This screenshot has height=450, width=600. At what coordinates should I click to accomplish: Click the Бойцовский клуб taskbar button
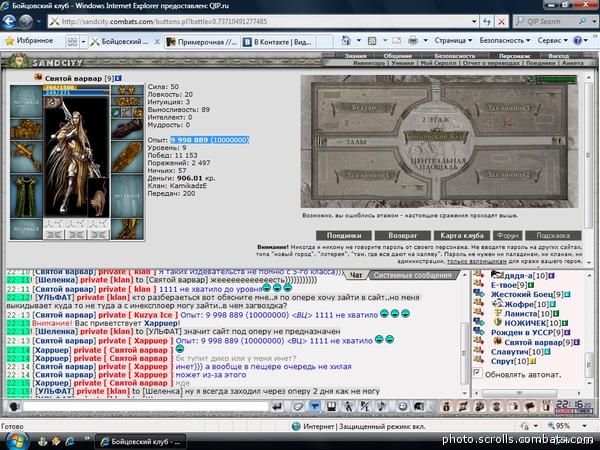click(140, 442)
